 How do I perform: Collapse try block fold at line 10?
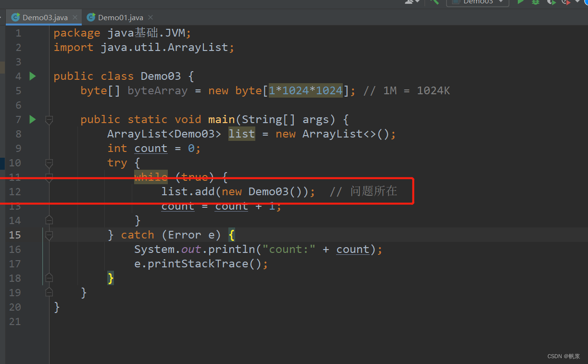[49, 163]
